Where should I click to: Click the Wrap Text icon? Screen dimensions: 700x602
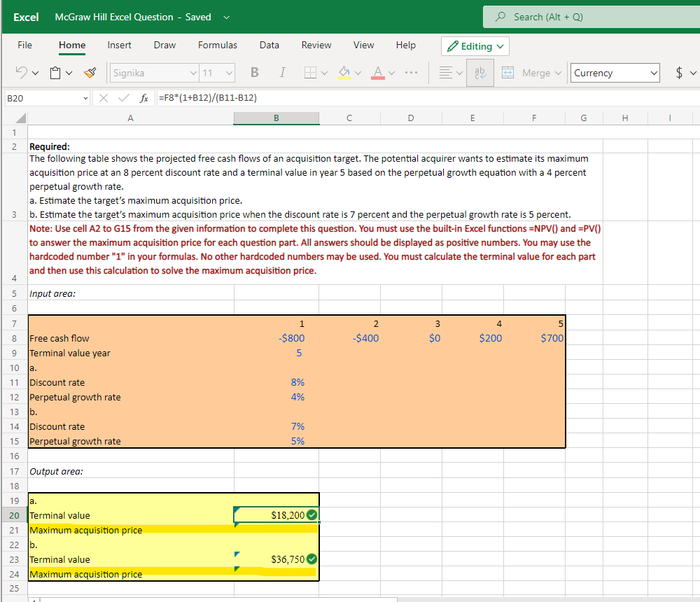[x=480, y=73]
